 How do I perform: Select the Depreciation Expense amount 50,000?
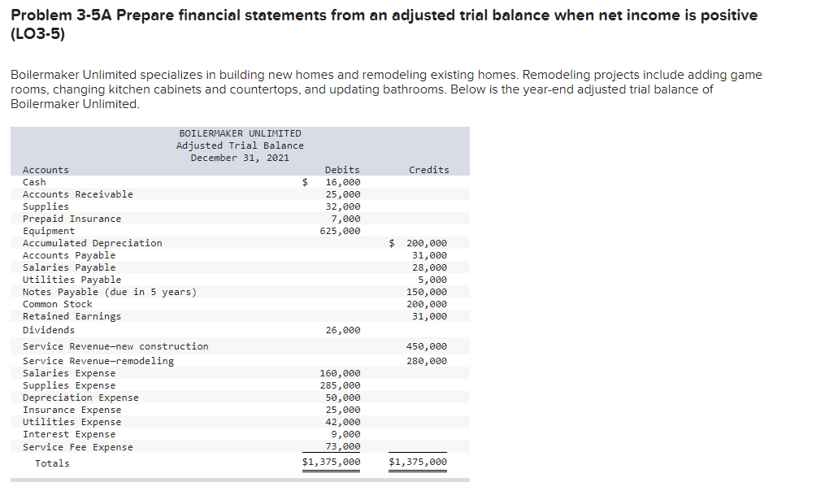coord(347,397)
